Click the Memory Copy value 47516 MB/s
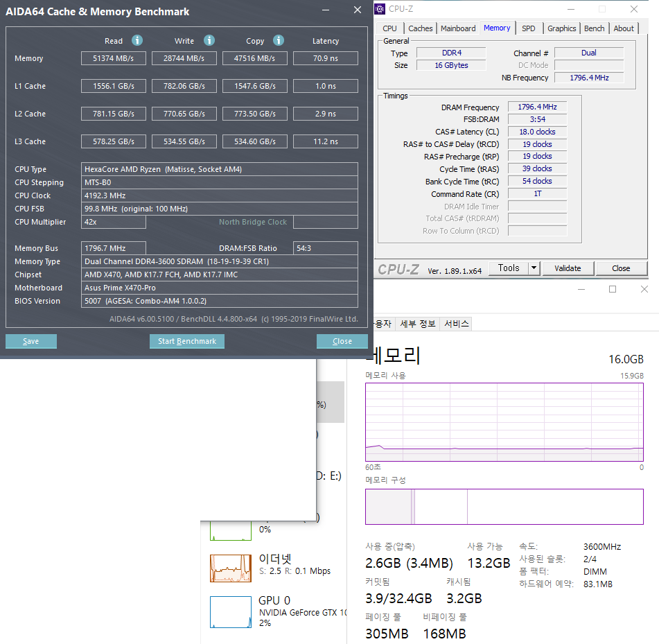The width and height of the screenshot is (659, 644). [255, 58]
